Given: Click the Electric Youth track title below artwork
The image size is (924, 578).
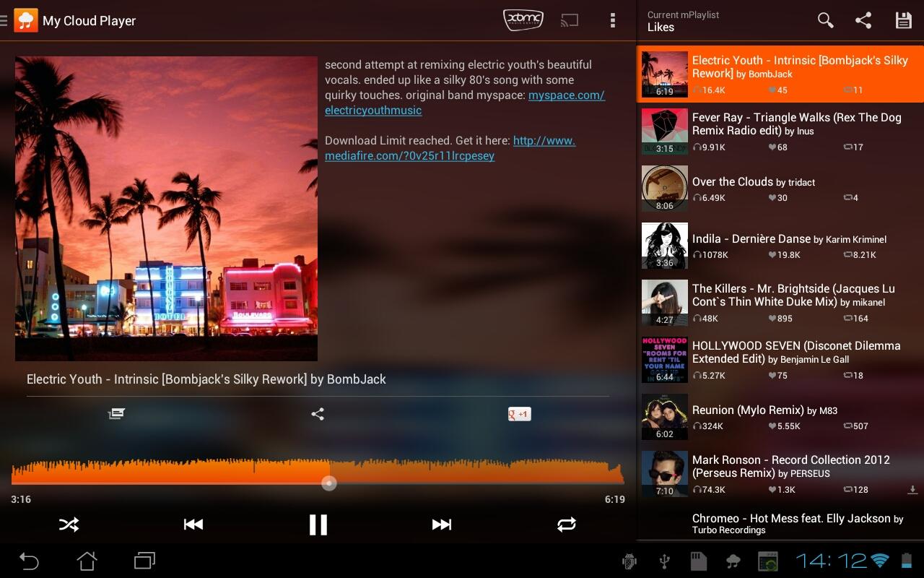Looking at the screenshot, I should pyautogui.click(x=206, y=379).
